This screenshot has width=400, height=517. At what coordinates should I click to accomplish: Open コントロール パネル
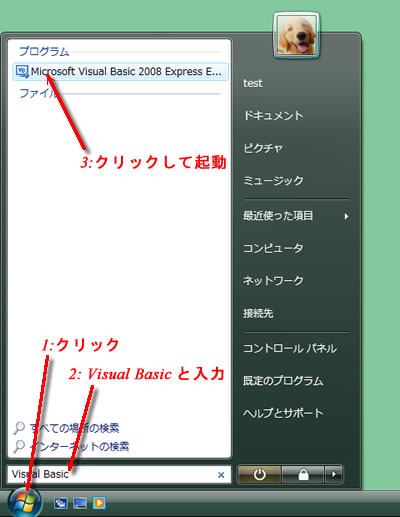click(290, 348)
